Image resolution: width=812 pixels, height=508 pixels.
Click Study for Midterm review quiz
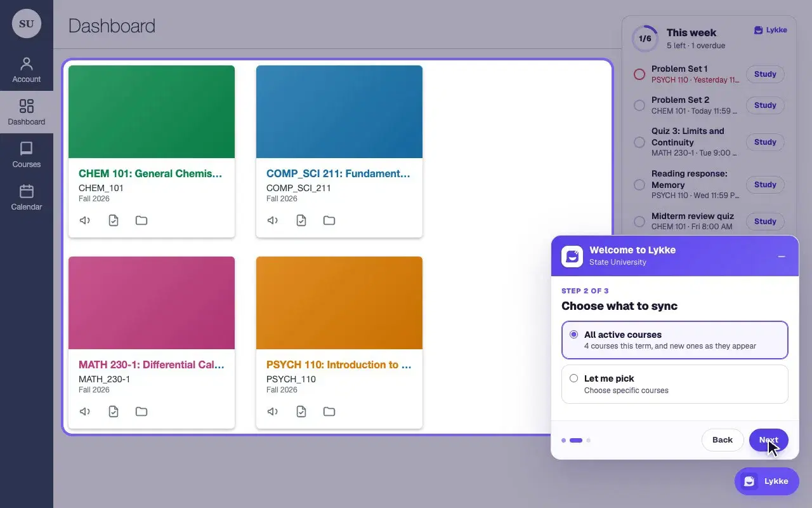[765, 222]
